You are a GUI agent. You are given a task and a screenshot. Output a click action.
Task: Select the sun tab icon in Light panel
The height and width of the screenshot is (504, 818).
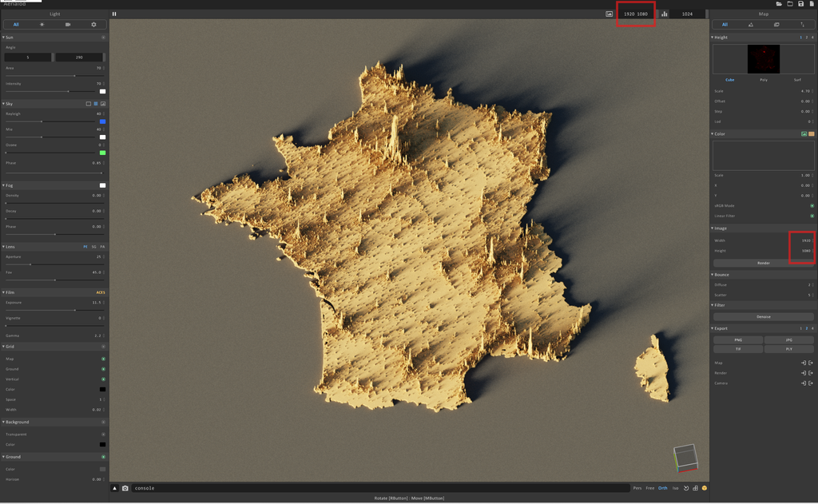42,25
